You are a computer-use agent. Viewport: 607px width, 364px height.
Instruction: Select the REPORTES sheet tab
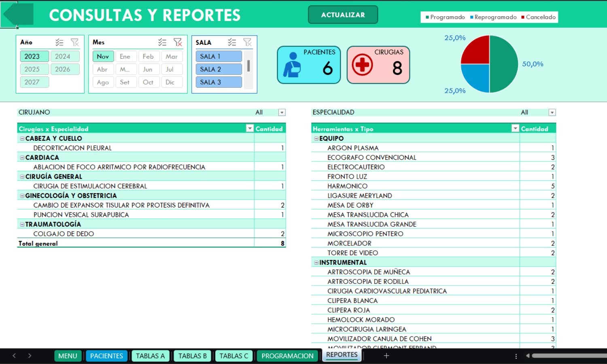(x=342, y=355)
